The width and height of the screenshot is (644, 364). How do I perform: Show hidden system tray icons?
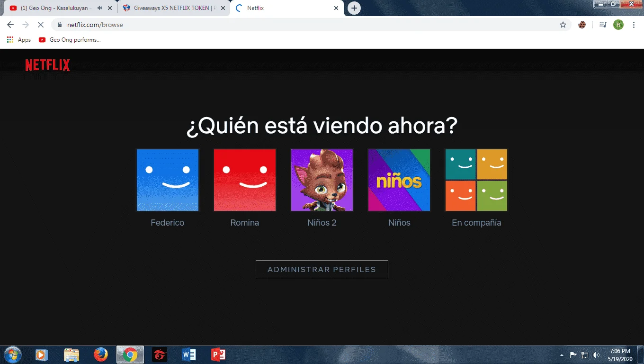click(562, 355)
